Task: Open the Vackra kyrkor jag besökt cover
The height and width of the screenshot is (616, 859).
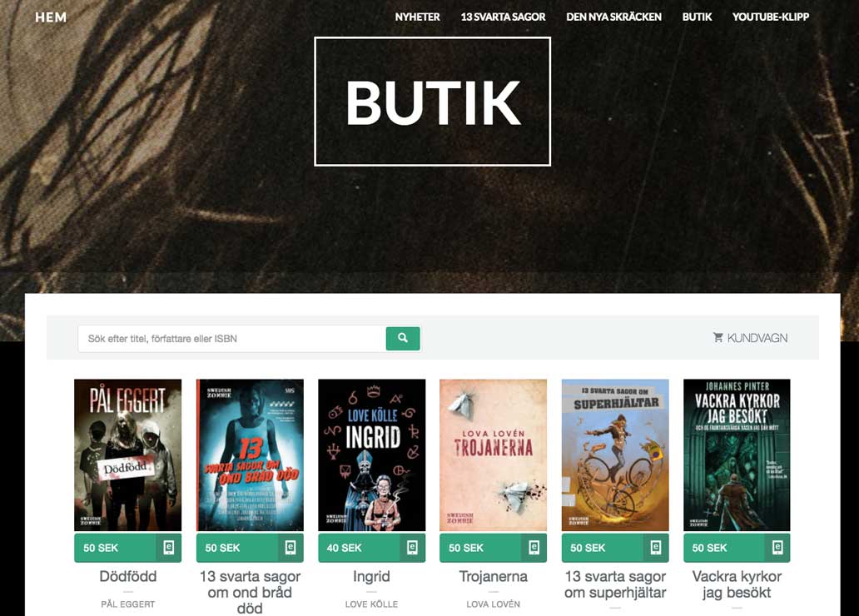Action: [x=737, y=455]
